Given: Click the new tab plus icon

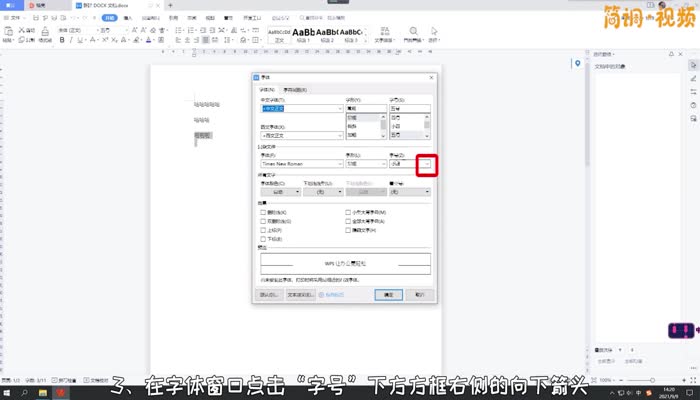Looking at the screenshot, I should pyautogui.click(x=171, y=5).
